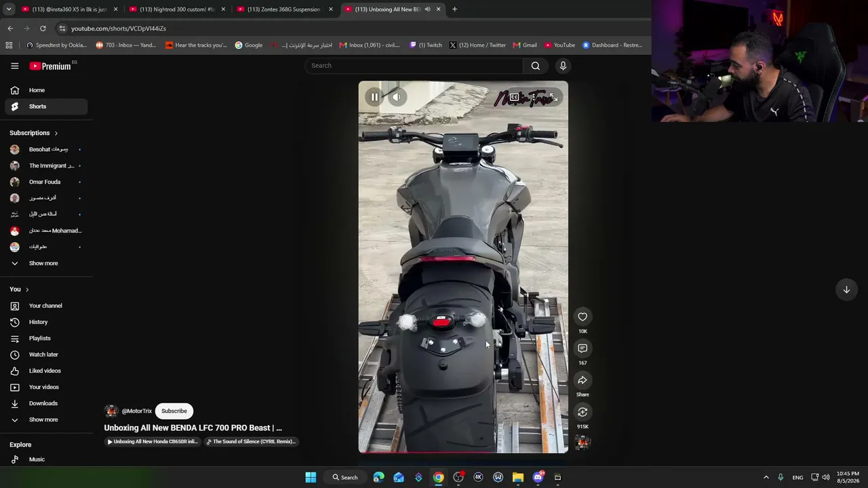Open File Explorer from the taskbar
The height and width of the screenshot is (488, 868).
(518, 477)
